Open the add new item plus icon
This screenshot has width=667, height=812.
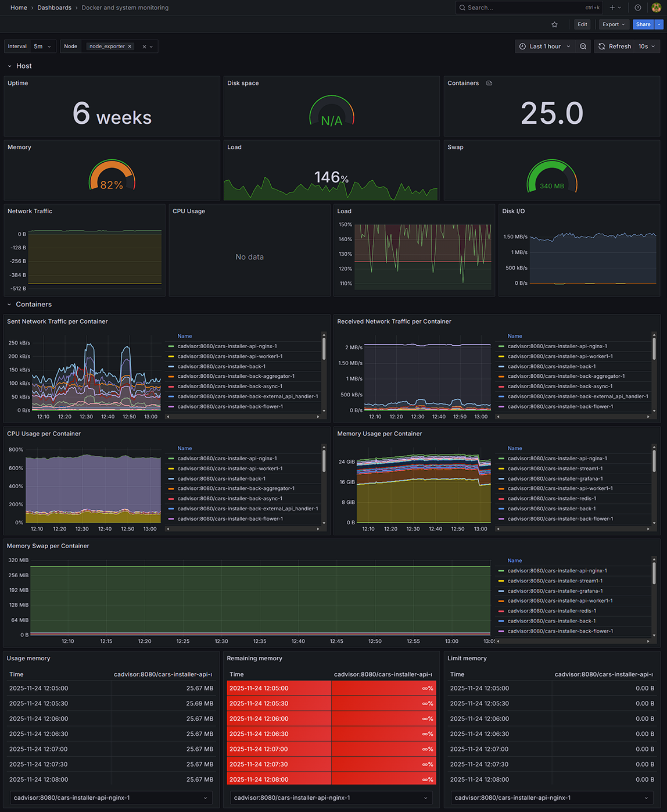click(x=611, y=8)
